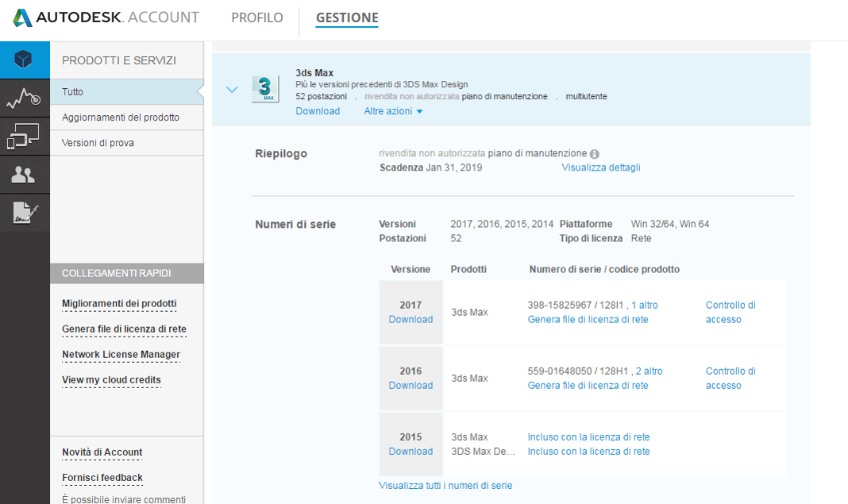Open Controllo di accesso for 2016
Screen dimensions: 848x504
(730, 378)
